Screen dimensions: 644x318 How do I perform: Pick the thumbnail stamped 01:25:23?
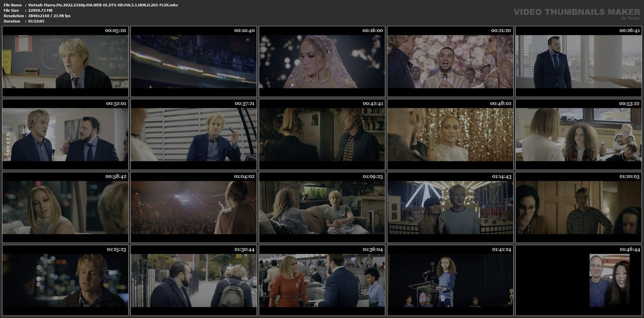[65, 280]
